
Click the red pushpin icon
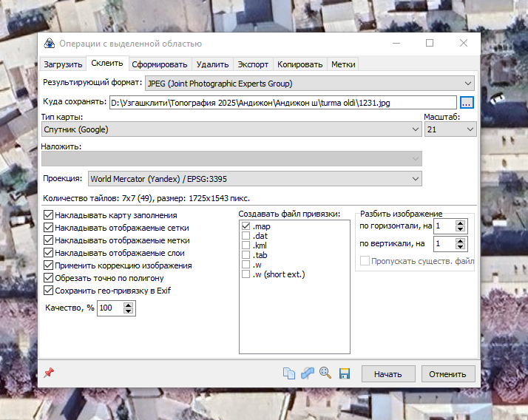(49, 373)
